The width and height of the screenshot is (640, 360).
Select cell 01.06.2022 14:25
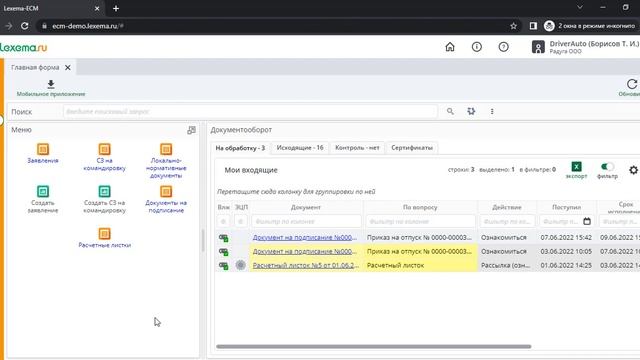tap(566, 265)
